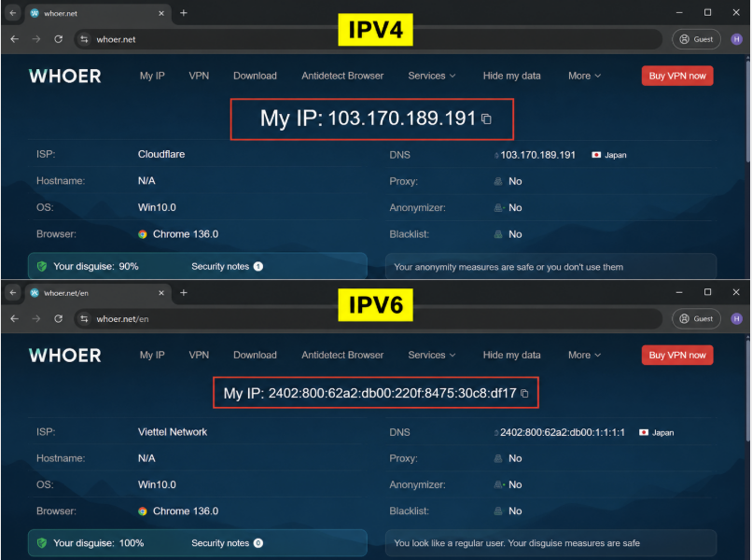View site information icon in top address bar

[x=84, y=39]
